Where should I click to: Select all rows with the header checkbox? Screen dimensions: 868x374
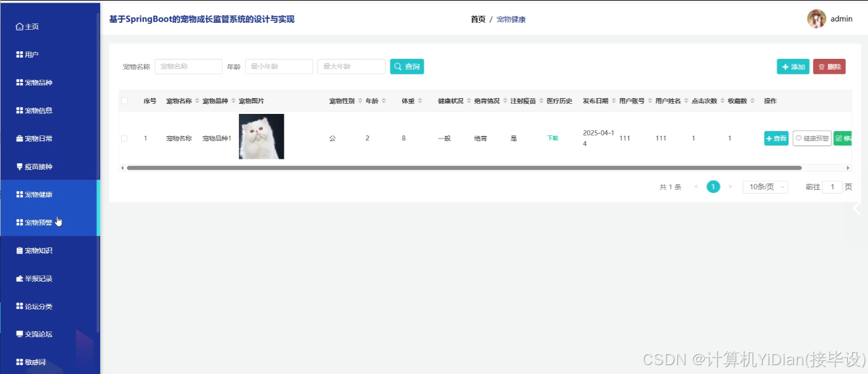124,100
